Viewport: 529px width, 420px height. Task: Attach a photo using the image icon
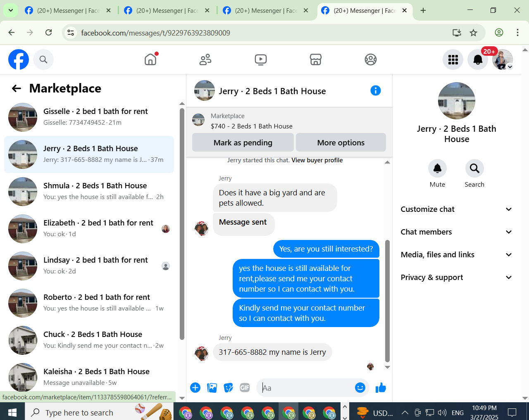[x=212, y=387]
